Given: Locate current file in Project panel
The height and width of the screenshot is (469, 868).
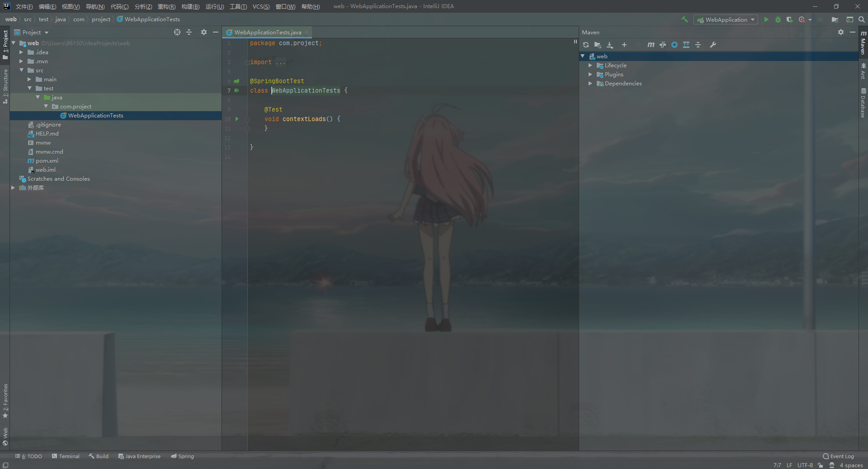Looking at the screenshot, I should (177, 32).
